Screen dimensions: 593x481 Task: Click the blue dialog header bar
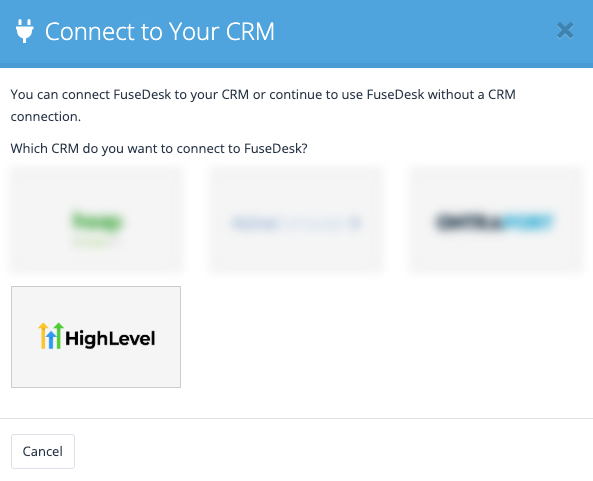tap(296, 34)
